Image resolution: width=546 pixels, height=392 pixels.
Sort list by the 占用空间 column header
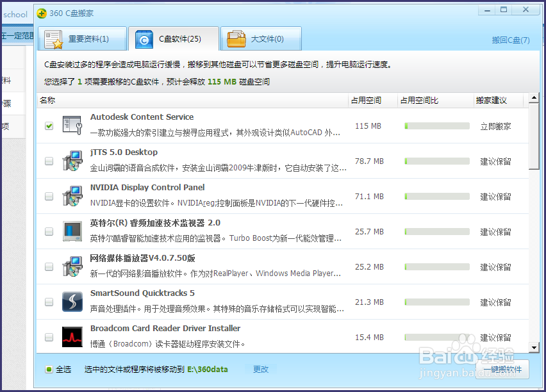pos(373,101)
